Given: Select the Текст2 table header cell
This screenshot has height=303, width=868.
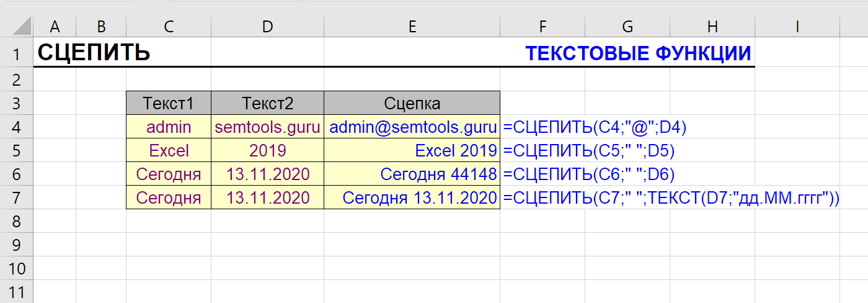Looking at the screenshot, I should point(267,103).
